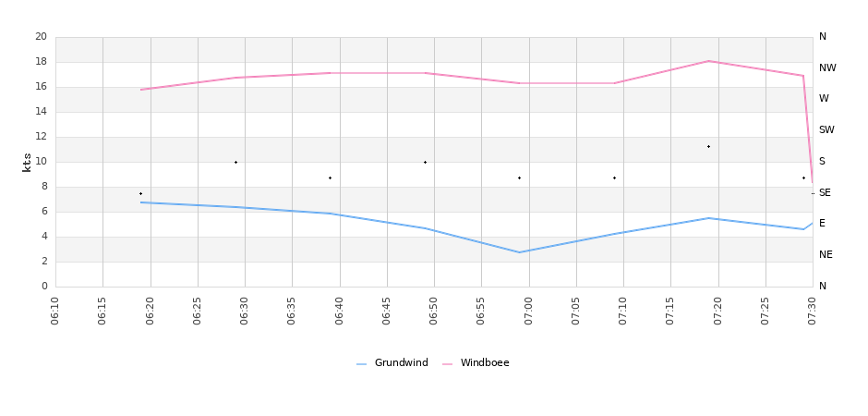Click the 07:00 time axis label
The height and width of the screenshot is (416, 868).
529,306
